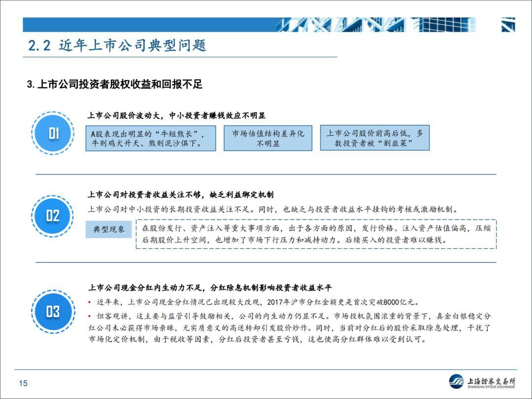Click the Shanghai Stock Exchange logo

[482, 381]
